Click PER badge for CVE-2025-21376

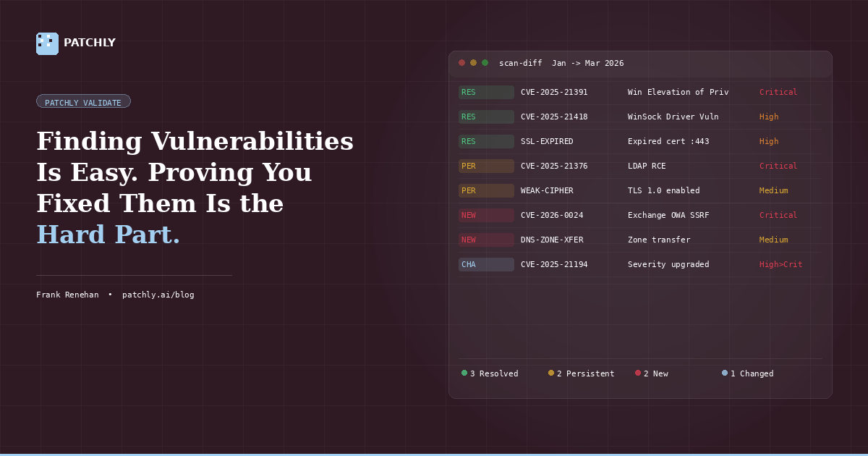pyautogui.click(x=486, y=166)
